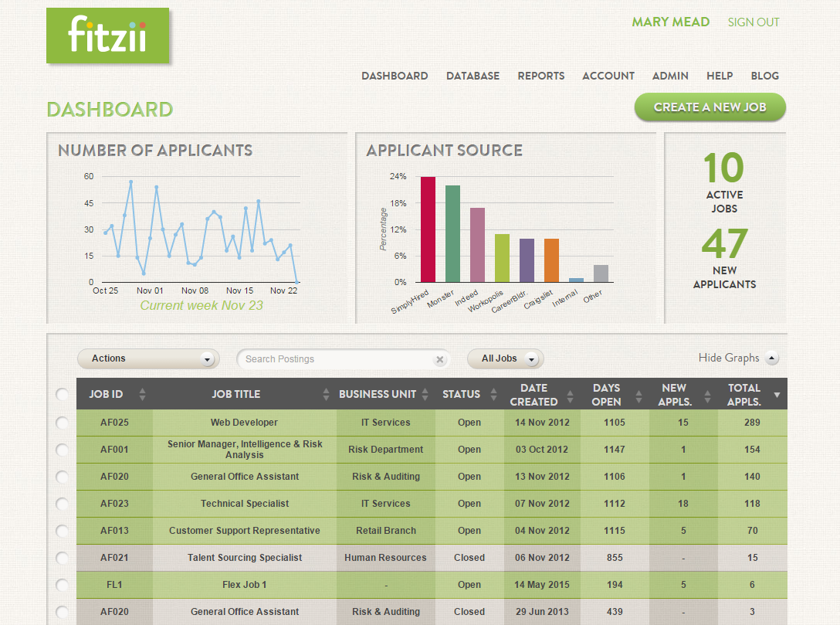Open Mary Mead user profile link

[x=671, y=22]
